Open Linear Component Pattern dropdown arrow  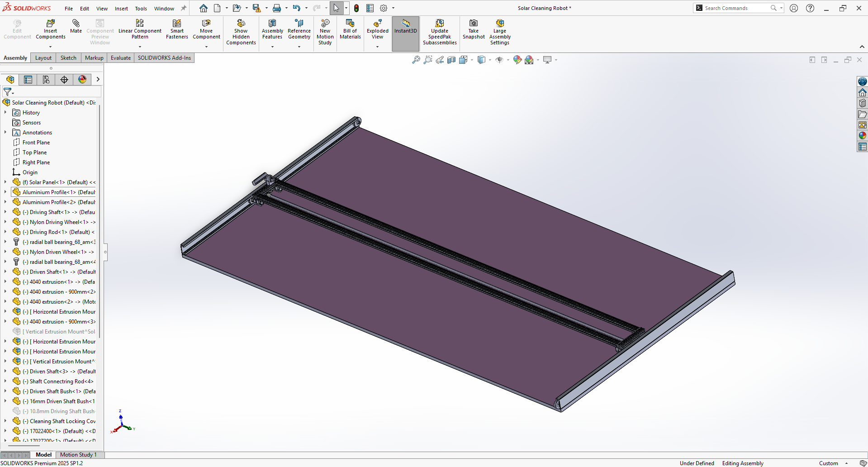pos(140,47)
